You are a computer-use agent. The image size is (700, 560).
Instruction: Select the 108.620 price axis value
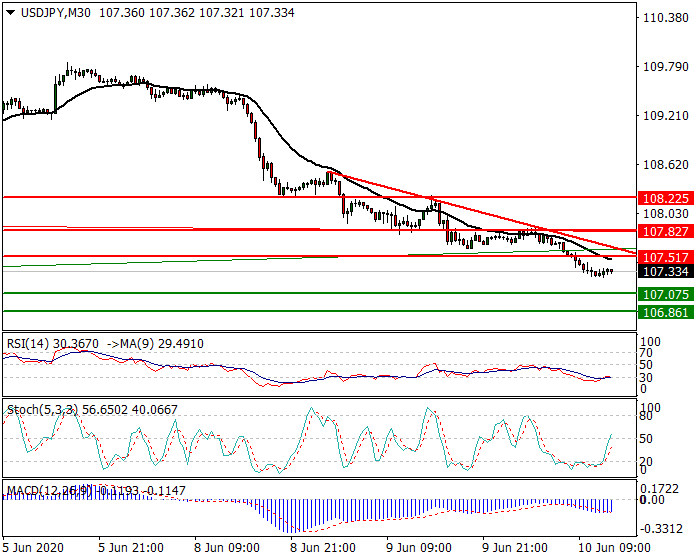[x=666, y=165]
